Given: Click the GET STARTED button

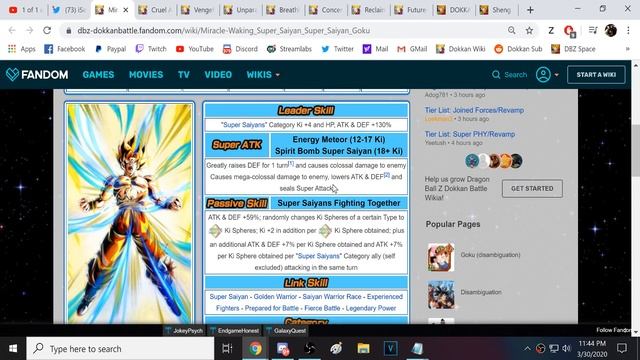Looking at the screenshot, I should tap(532, 189).
